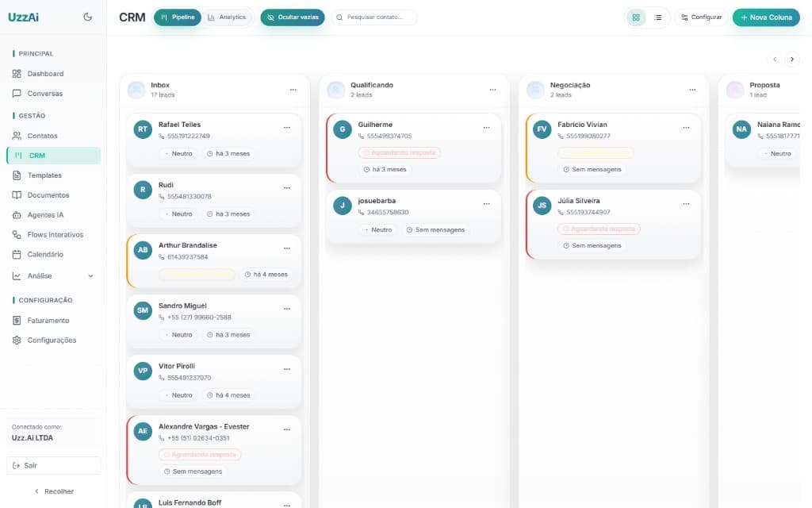Open Documentos in the sidebar

(x=54, y=195)
